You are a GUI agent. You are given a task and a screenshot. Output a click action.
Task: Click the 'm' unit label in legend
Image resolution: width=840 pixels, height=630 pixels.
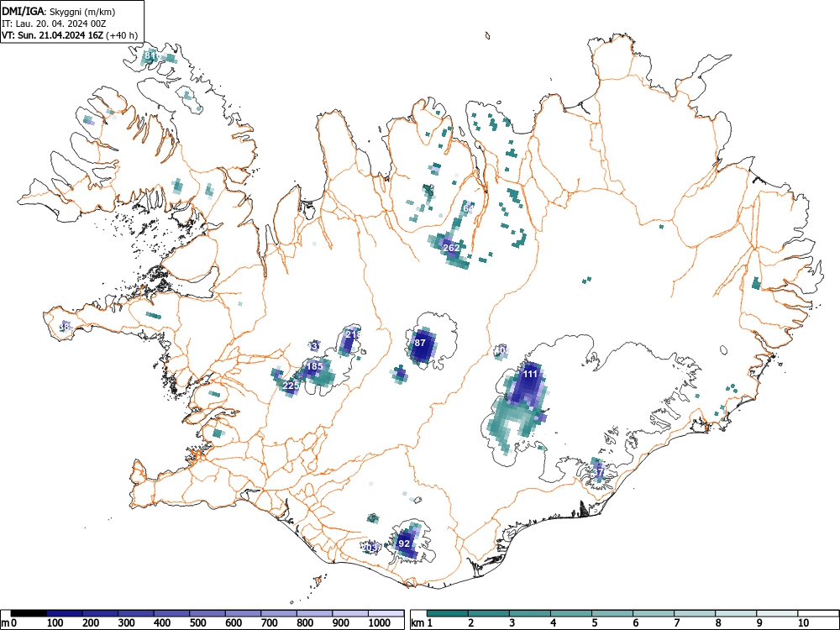[5, 623]
